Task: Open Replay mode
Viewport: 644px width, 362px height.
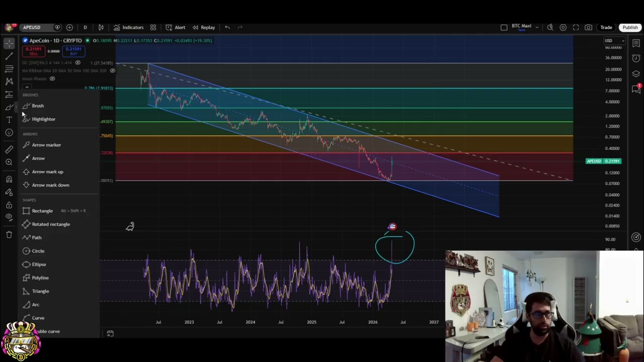Action: [x=204, y=27]
